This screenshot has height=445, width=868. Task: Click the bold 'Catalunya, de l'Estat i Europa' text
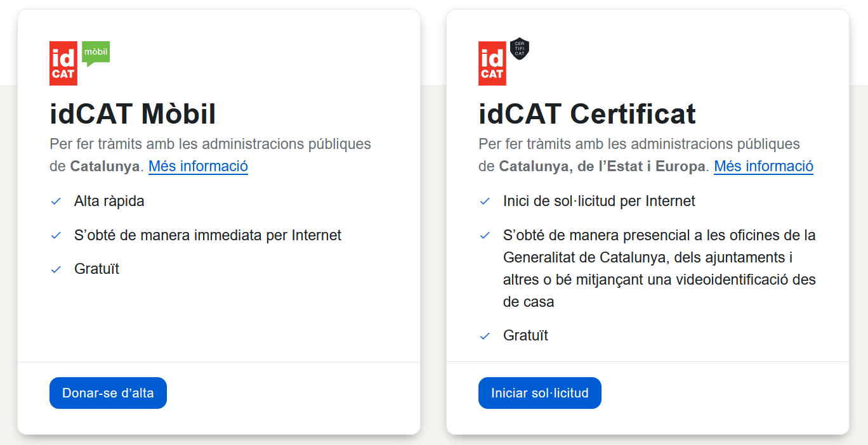pyautogui.click(x=602, y=166)
